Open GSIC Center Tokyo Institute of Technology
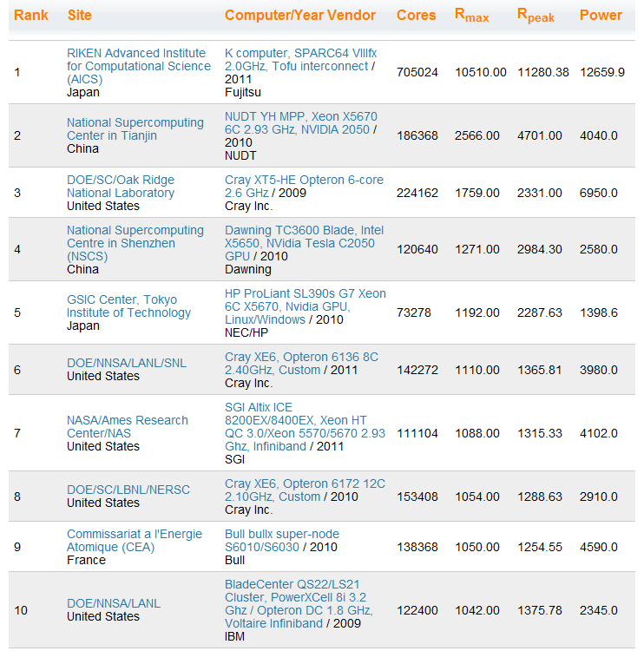644x651 pixels. [128, 306]
